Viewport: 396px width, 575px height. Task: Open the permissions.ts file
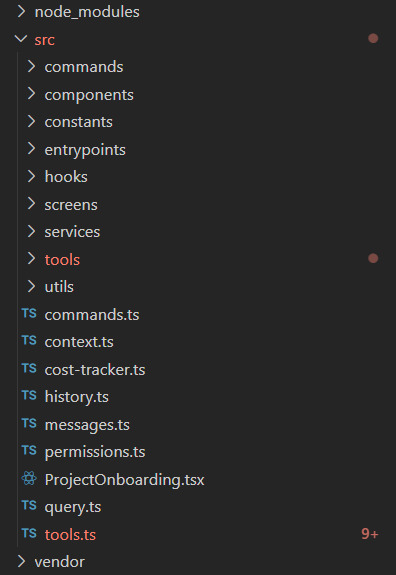[x=95, y=452]
